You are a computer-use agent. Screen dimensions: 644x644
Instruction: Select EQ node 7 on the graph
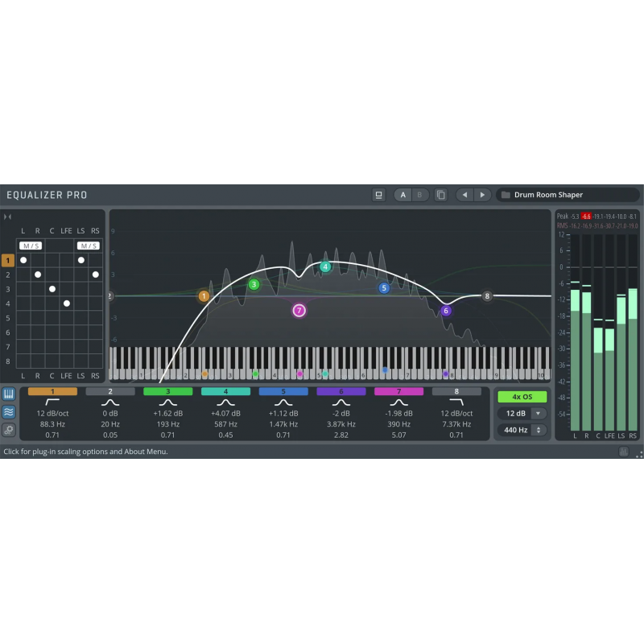[299, 311]
